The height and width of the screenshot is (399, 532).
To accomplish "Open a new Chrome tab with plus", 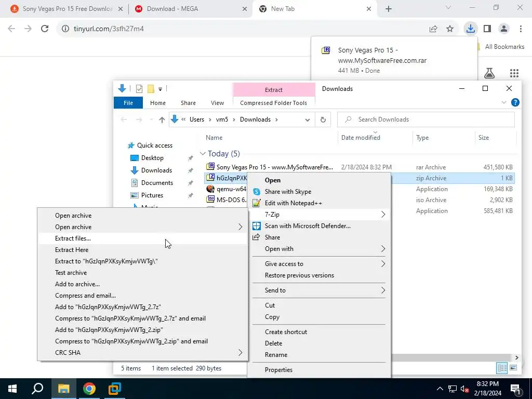I will click(x=389, y=9).
